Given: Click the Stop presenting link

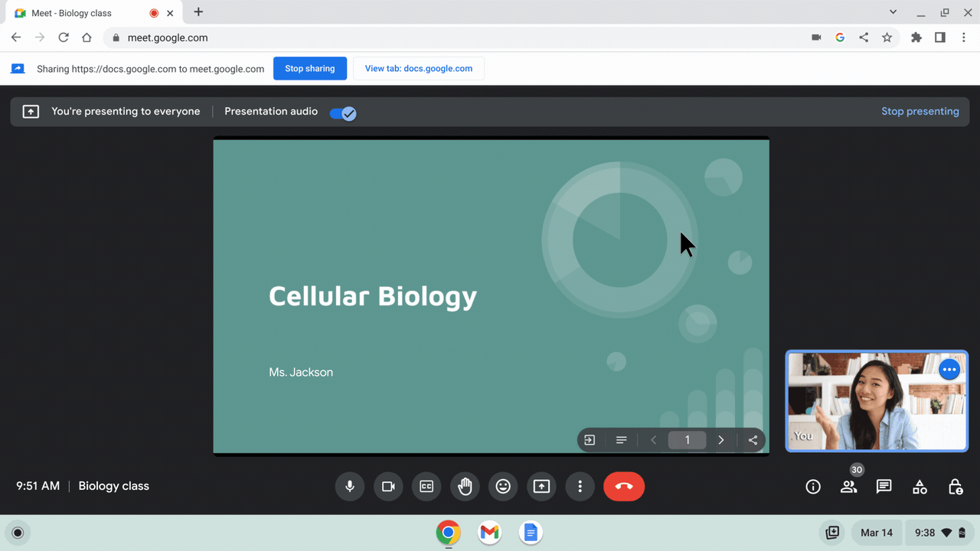Looking at the screenshot, I should 920,112.
